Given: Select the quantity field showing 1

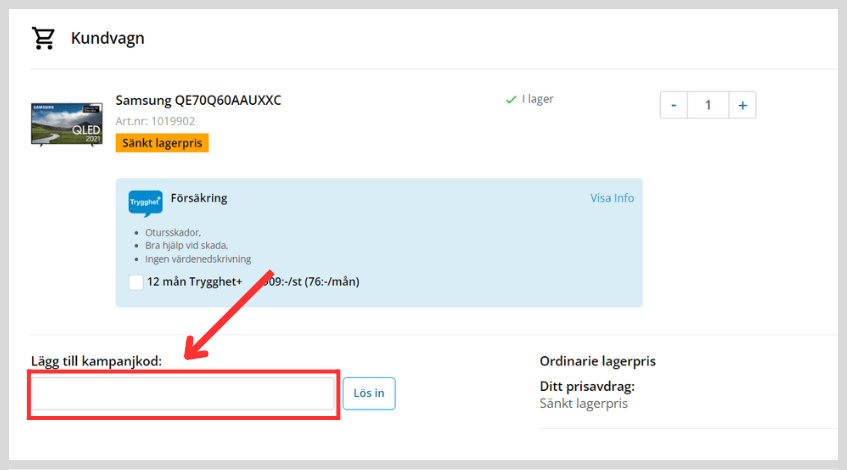Looking at the screenshot, I should [708, 105].
